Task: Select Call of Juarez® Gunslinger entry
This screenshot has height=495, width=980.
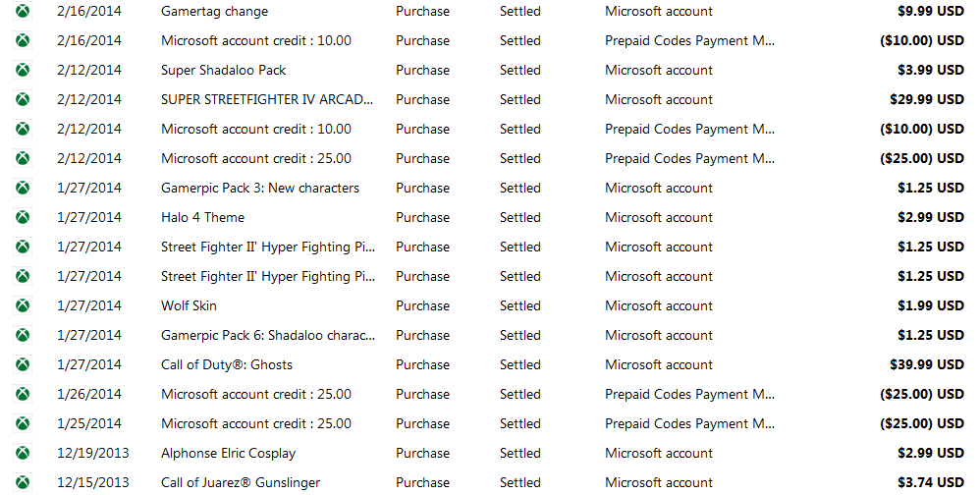Action: pyautogui.click(x=241, y=482)
